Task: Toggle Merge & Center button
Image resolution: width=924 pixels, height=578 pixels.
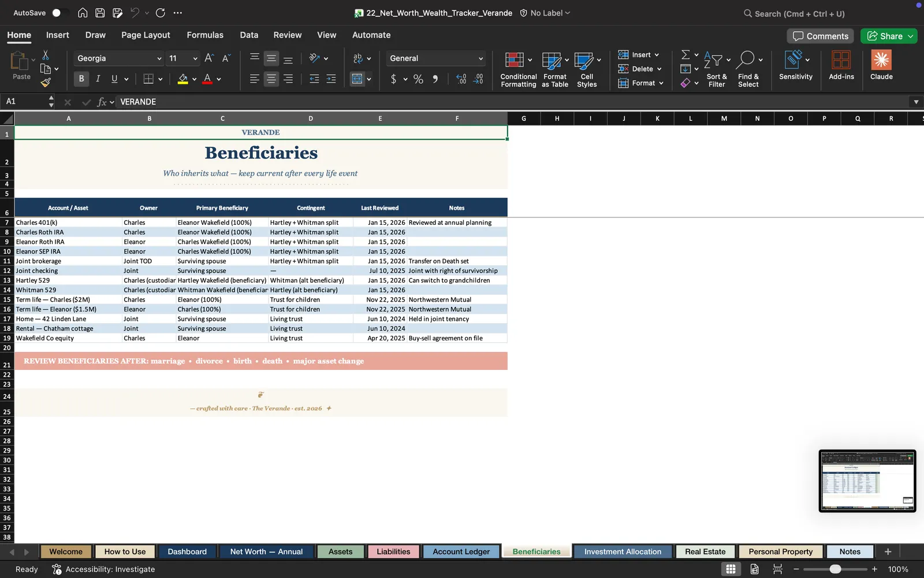Action: pos(357,79)
